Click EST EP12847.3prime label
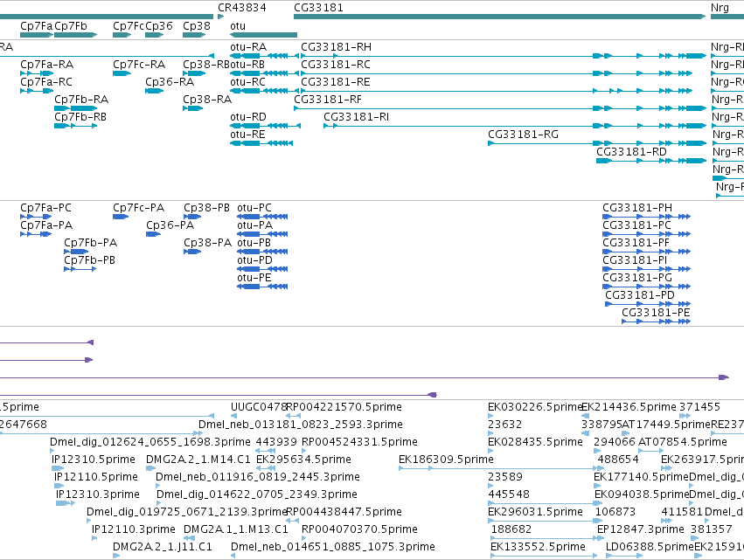The height and width of the screenshot is (560, 744). pyautogui.click(x=641, y=529)
